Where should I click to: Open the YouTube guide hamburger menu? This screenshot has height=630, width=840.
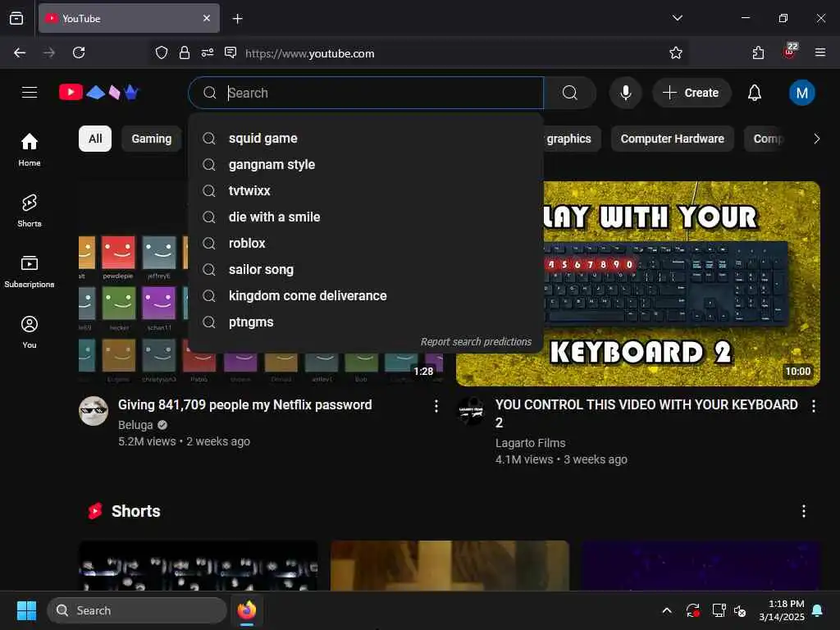[30, 93]
